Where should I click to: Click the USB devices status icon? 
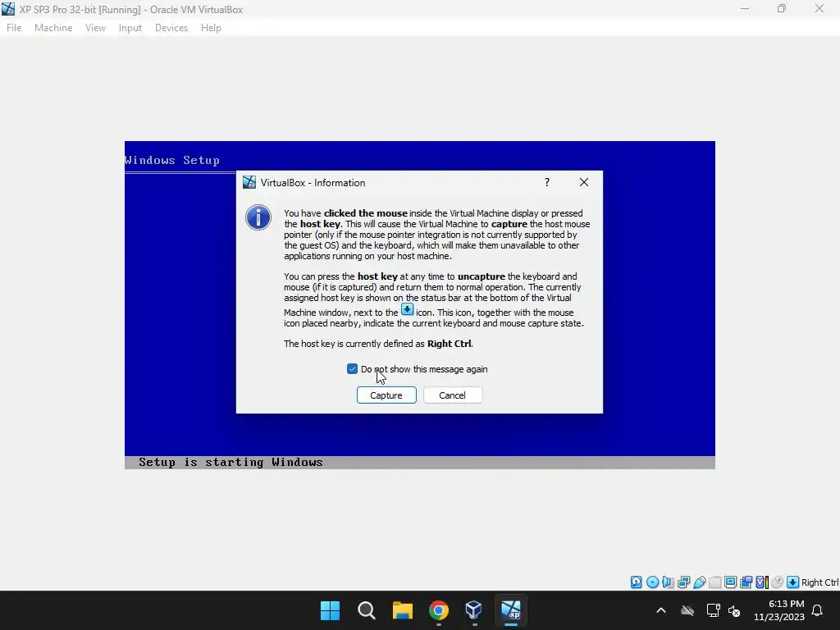tap(700, 582)
